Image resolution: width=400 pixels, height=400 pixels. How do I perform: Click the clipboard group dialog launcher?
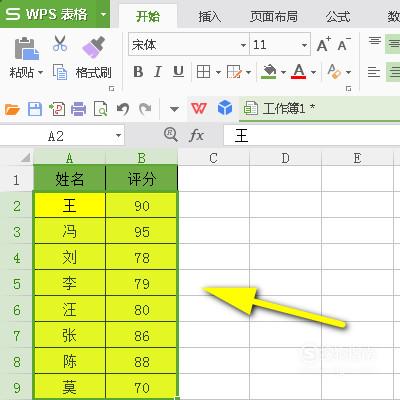[x=112, y=89]
